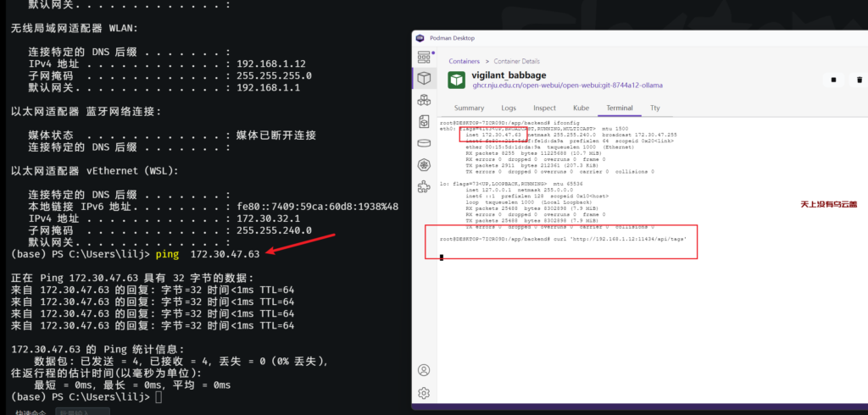Switch to the Tty tab
Viewport: 868px width, 415px height.
coord(655,108)
